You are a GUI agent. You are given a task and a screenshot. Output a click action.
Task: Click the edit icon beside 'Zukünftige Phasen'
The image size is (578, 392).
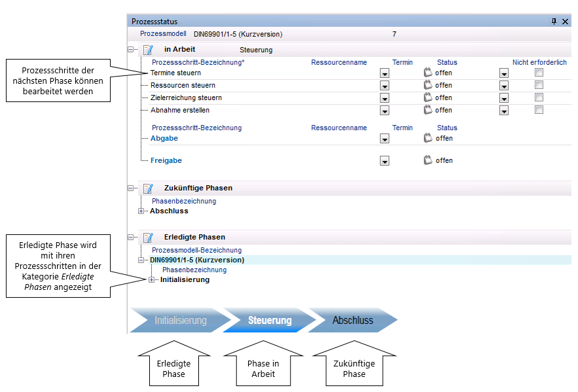pyautogui.click(x=148, y=188)
